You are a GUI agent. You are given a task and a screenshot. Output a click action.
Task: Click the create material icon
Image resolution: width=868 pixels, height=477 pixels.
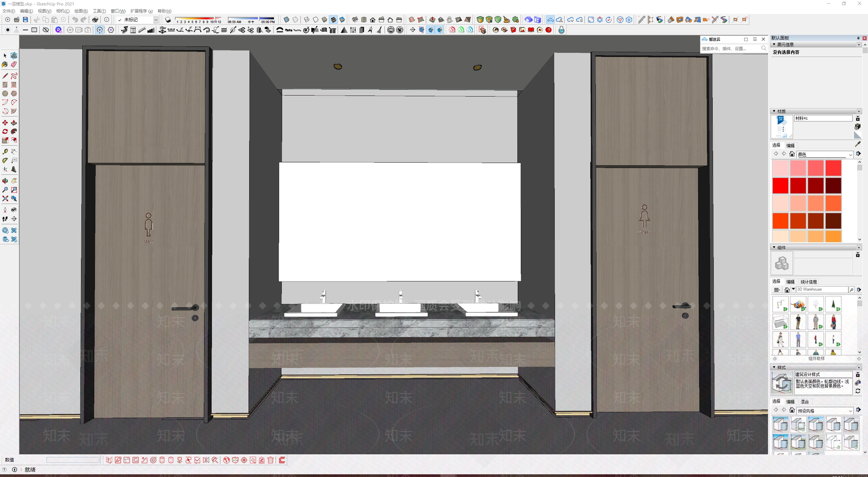point(858,126)
